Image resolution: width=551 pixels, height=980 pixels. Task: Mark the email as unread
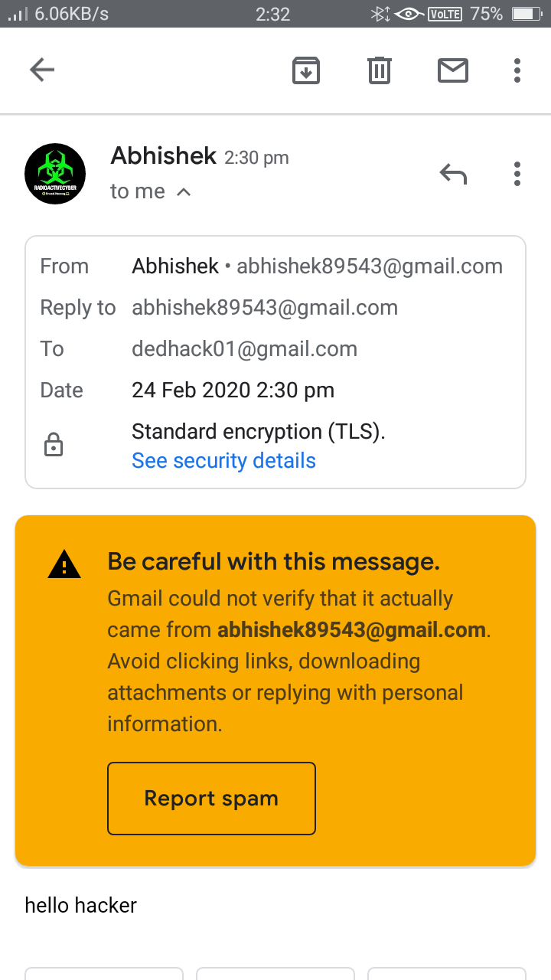point(452,70)
